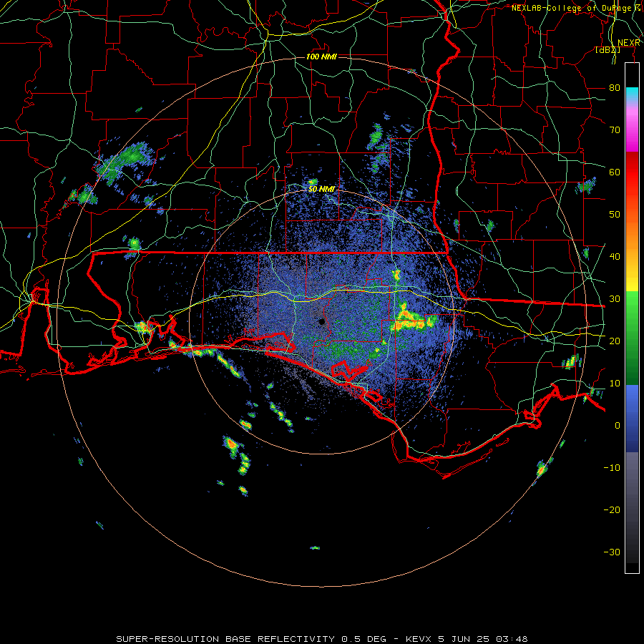644x644 pixels.
Task: Click the 80 value on the dBZ scale
Action: (615, 87)
